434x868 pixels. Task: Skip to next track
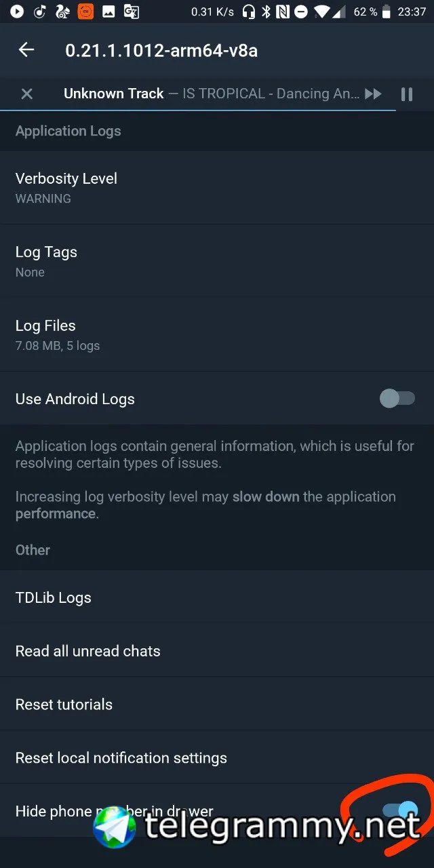tap(373, 94)
